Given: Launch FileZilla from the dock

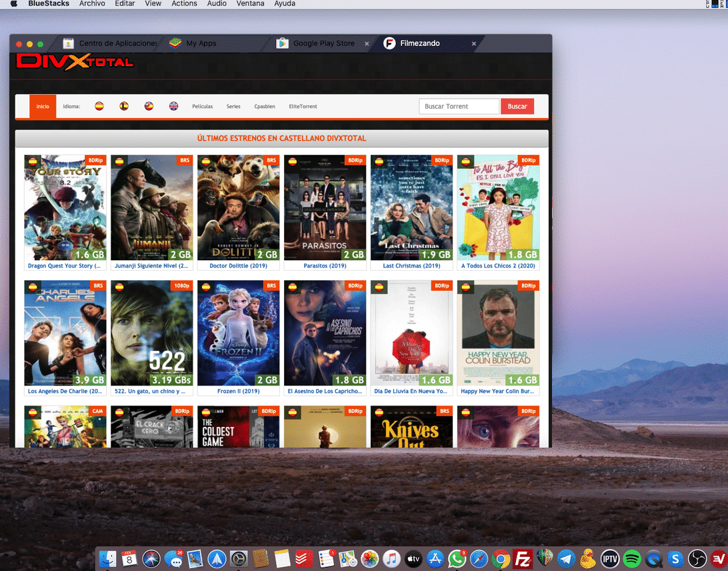Looking at the screenshot, I should tap(522, 558).
